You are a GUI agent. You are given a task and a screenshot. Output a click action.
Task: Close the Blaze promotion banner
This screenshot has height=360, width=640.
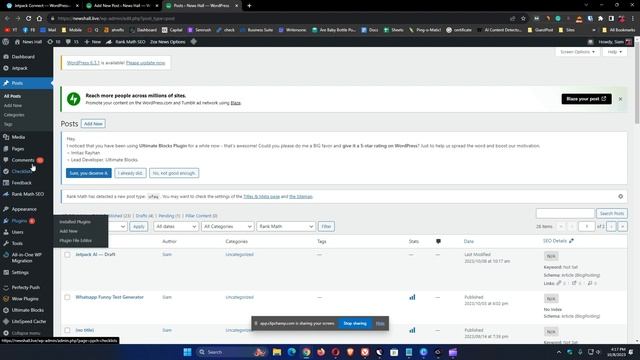pyautogui.click(x=620, y=99)
